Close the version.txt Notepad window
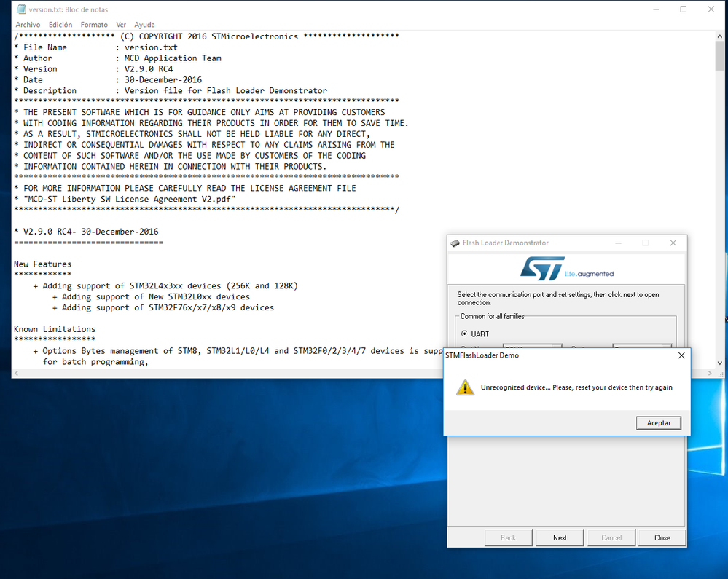This screenshot has height=579, width=728. pyautogui.click(x=711, y=9)
